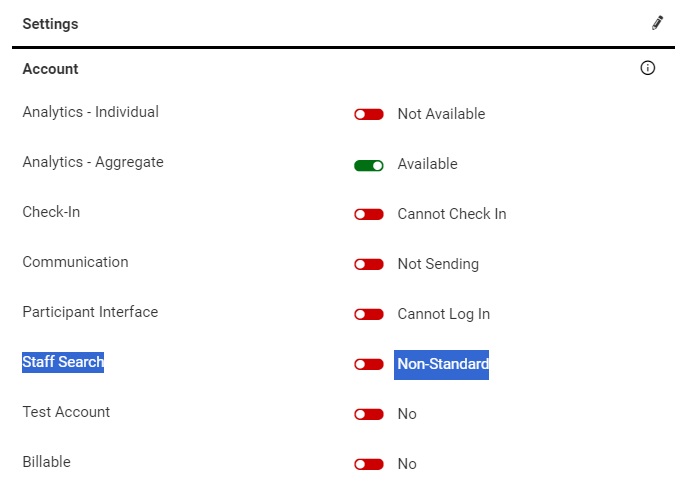Click the Account section title
The image size is (680, 487).
tap(50, 69)
